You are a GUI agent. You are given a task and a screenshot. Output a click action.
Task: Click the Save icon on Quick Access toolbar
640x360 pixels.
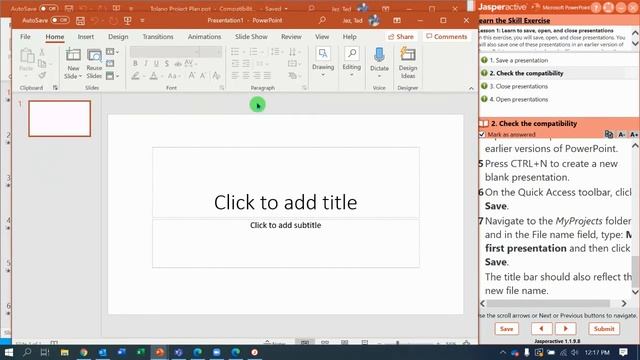80,20
